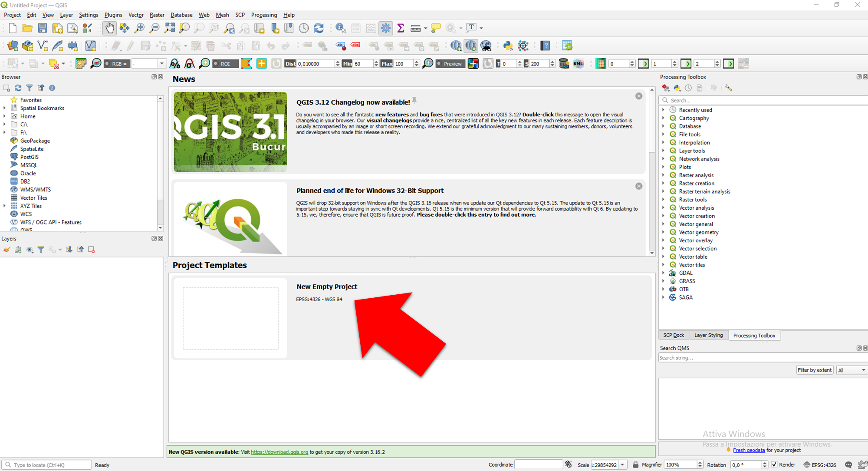Increase the Rotation value stepper
The height and width of the screenshot is (471, 868).
tap(765, 463)
